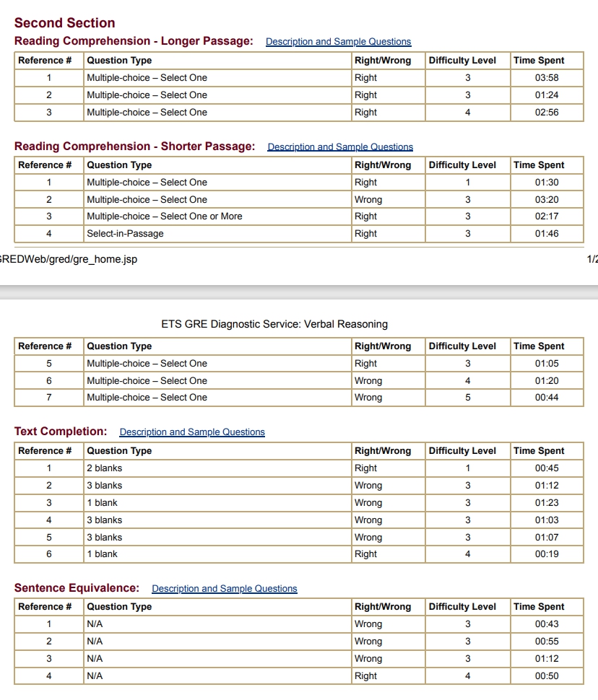Follow the Text Completion Description and Sample Questions link
The width and height of the screenshot is (598, 700).
point(192,432)
